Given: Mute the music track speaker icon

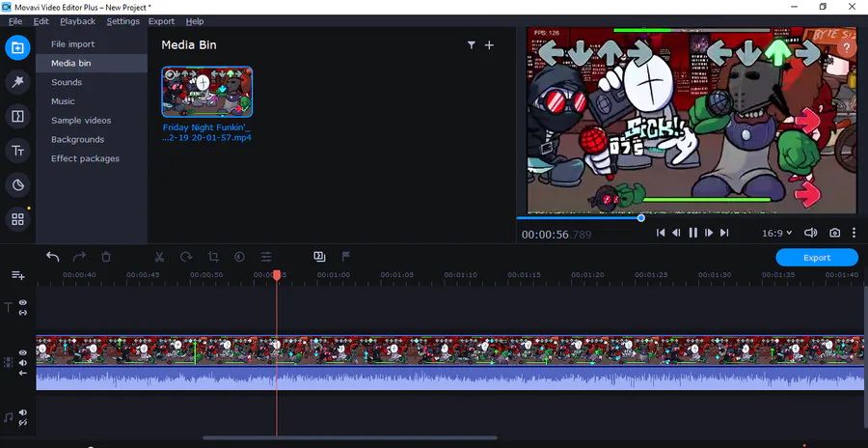Looking at the screenshot, I should point(23,412).
